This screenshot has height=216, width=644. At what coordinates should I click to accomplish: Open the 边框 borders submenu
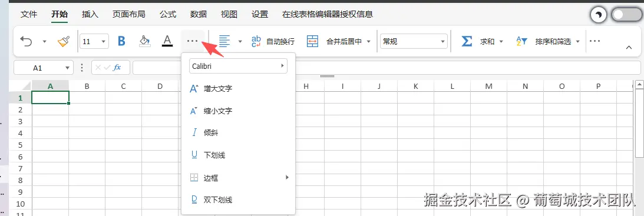[x=238, y=177]
